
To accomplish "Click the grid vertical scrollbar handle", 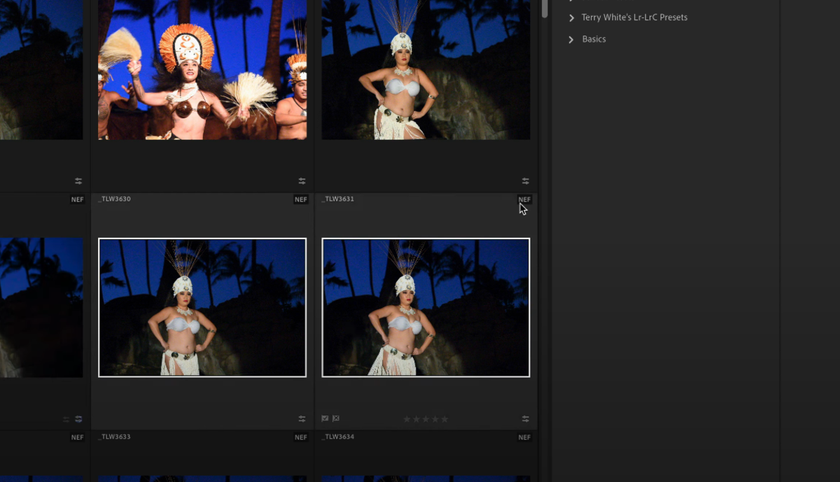I will [545, 9].
